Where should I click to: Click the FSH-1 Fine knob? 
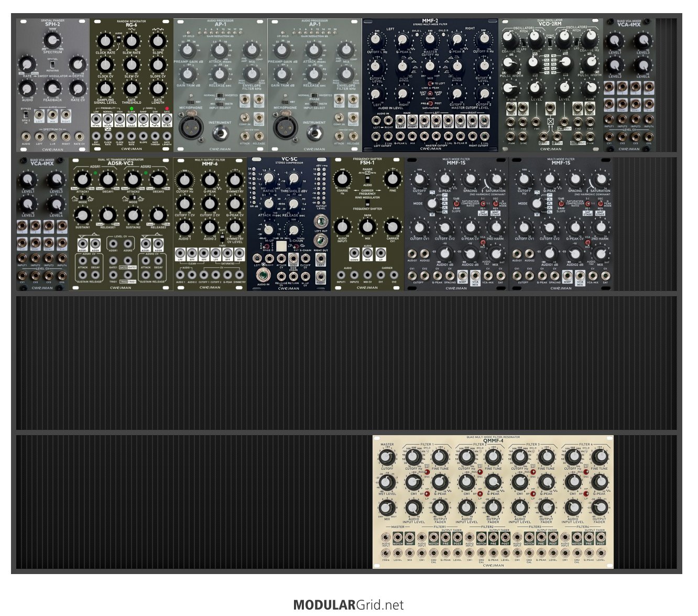pyautogui.click(x=392, y=179)
